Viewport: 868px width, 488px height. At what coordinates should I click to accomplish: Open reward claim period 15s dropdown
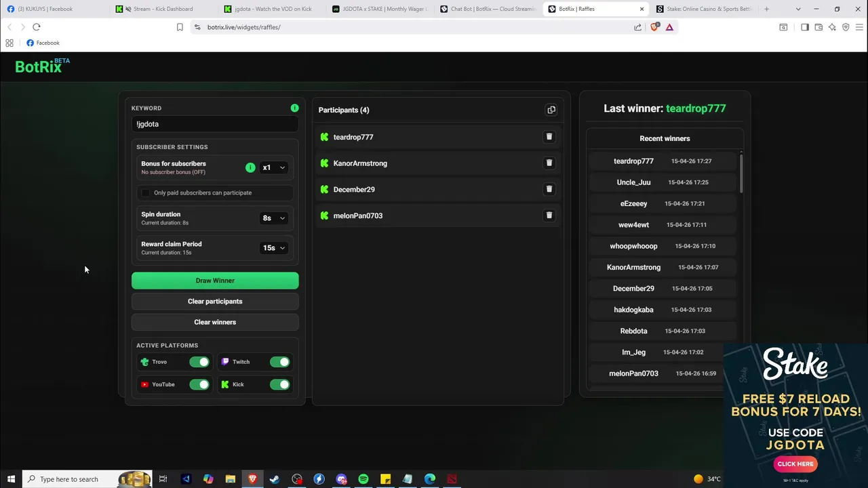click(274, 247)
